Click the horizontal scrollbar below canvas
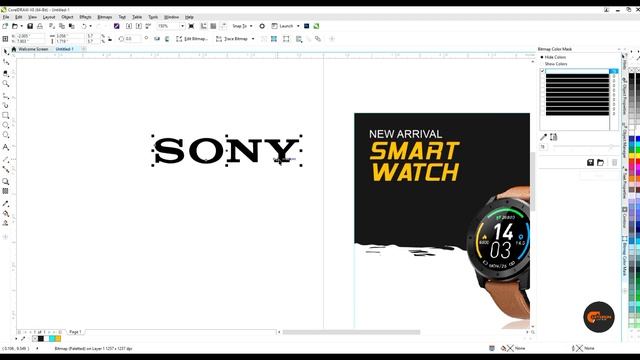 (351, 332)
